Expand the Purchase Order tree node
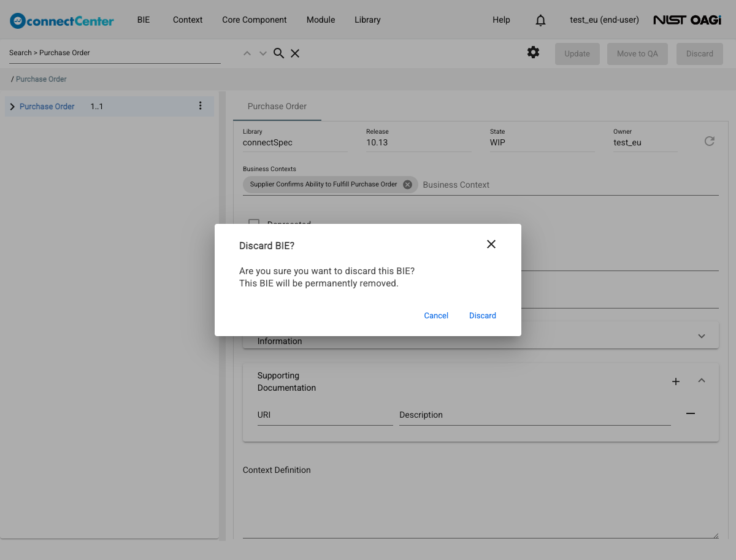The image size is (736, 560). click(x=12, y=107)
